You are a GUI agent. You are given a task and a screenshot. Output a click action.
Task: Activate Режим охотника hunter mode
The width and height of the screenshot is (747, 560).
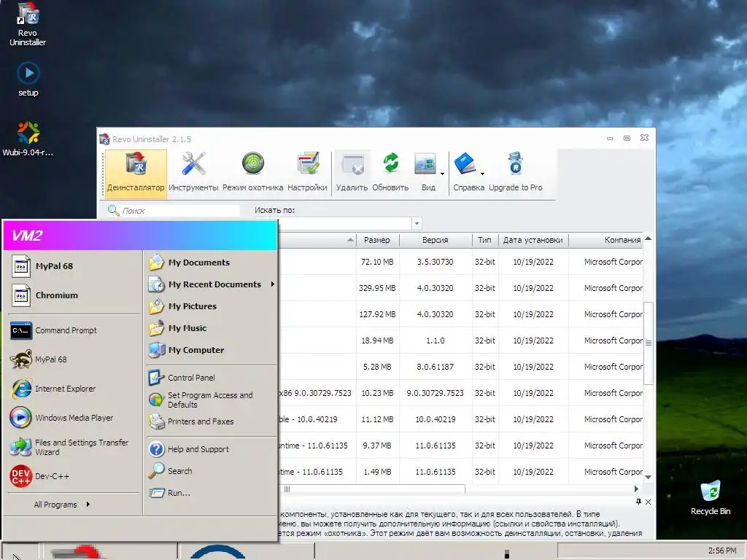click(x=252, y=172)
